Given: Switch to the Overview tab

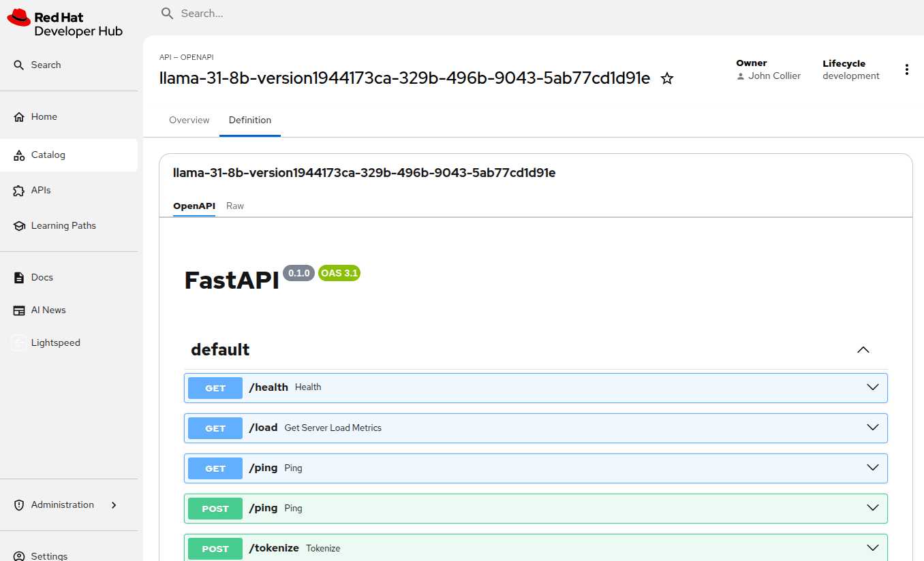Looking at the screenshot, I should coord(189,121).
